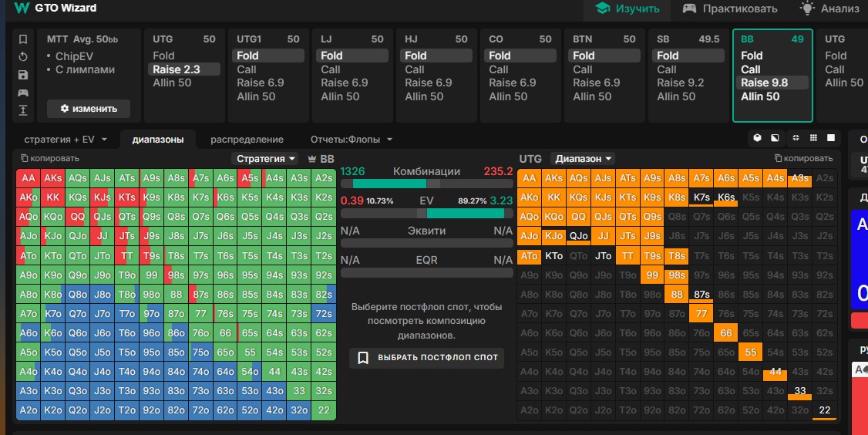Click the Эквити bar
868x435 pixels.
(427, 243)
